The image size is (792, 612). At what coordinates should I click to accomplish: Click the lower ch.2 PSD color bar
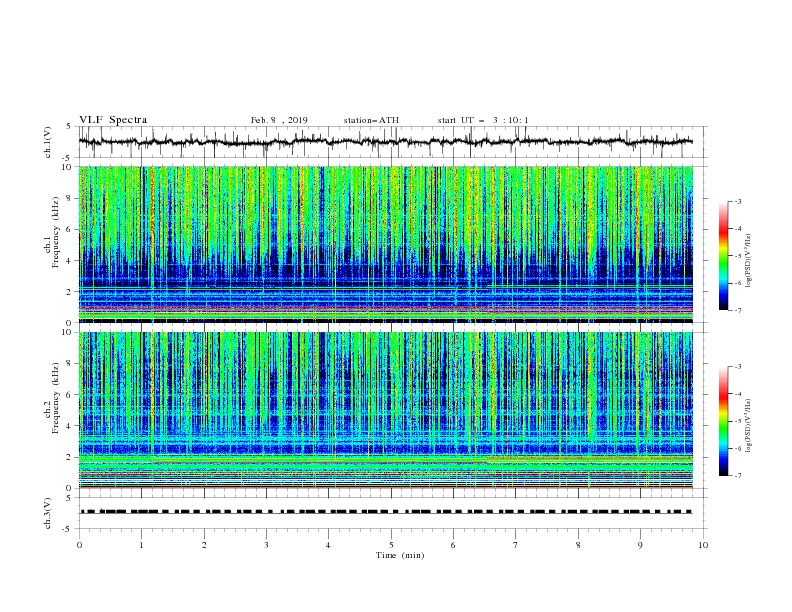coord(723,421)
